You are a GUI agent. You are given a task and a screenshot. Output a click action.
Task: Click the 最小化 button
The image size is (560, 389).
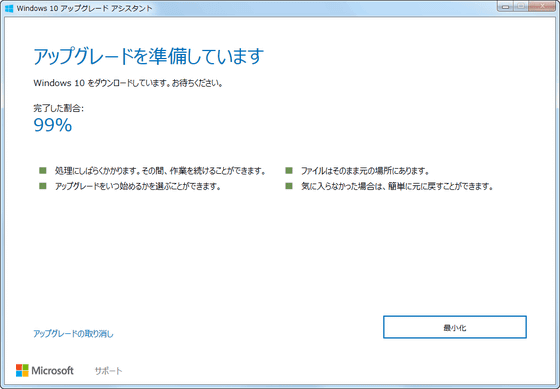(x=455, y=327)
